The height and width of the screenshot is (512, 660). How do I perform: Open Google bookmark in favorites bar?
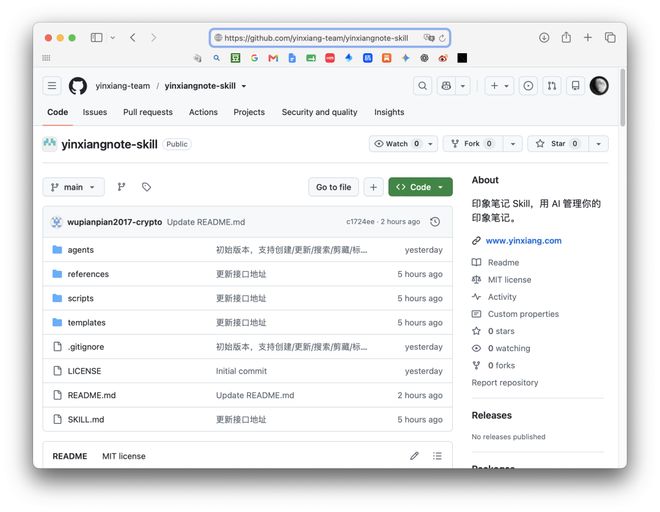click(x=254, y=58)
